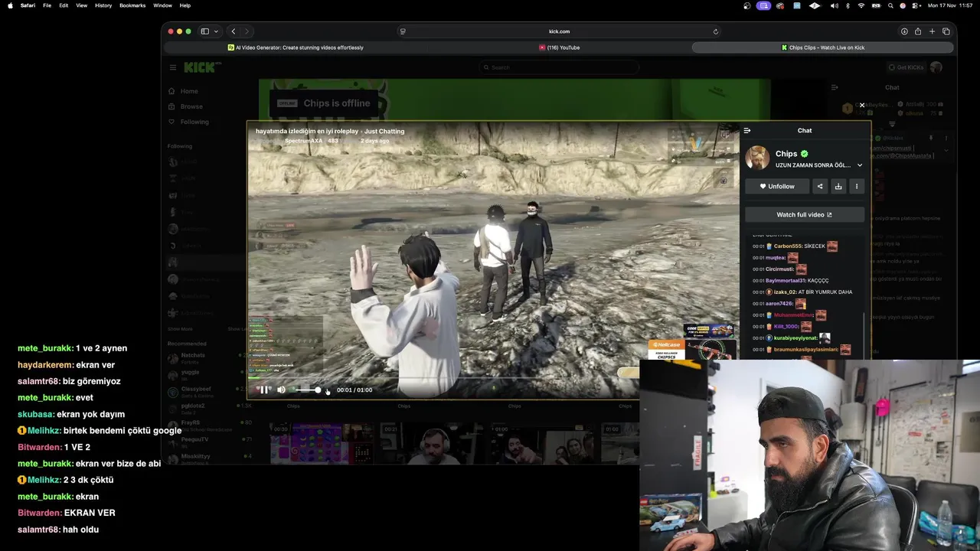Click the clip chat scrollbar
Image resolution: width=980 pixels, height=551 pixels.
click(864, 335)
